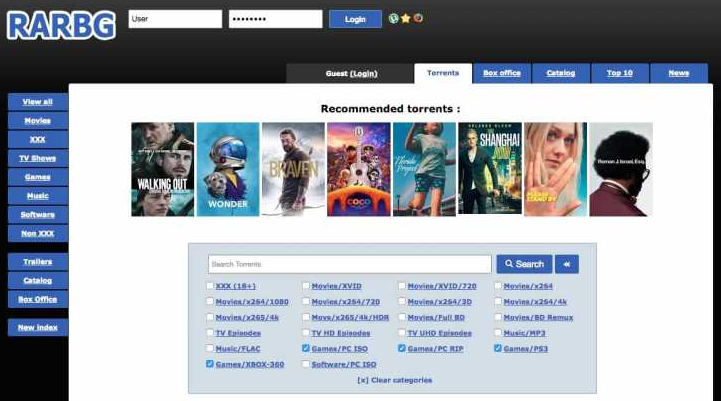
Task: Open the Please Stand By poster
Action: click(555, 169)
